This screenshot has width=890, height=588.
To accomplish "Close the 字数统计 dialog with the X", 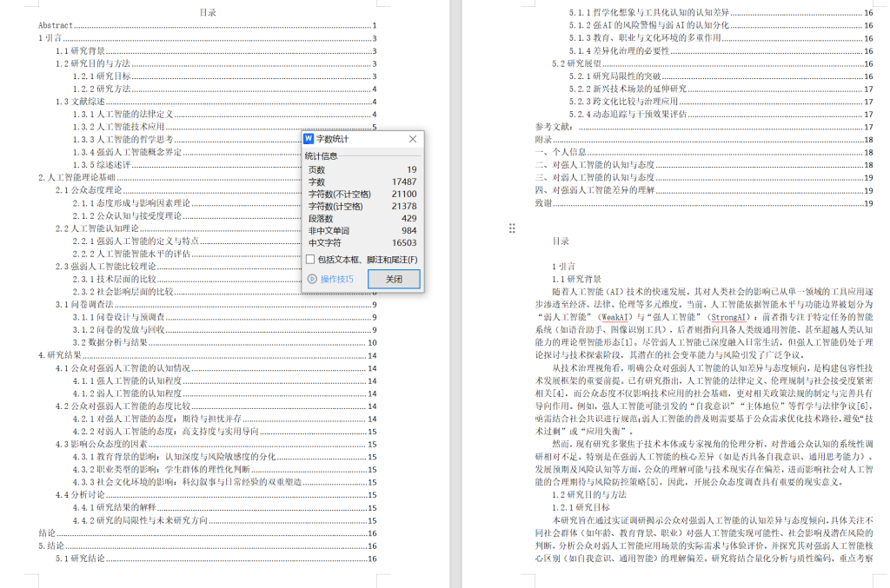I will (411, 138).
